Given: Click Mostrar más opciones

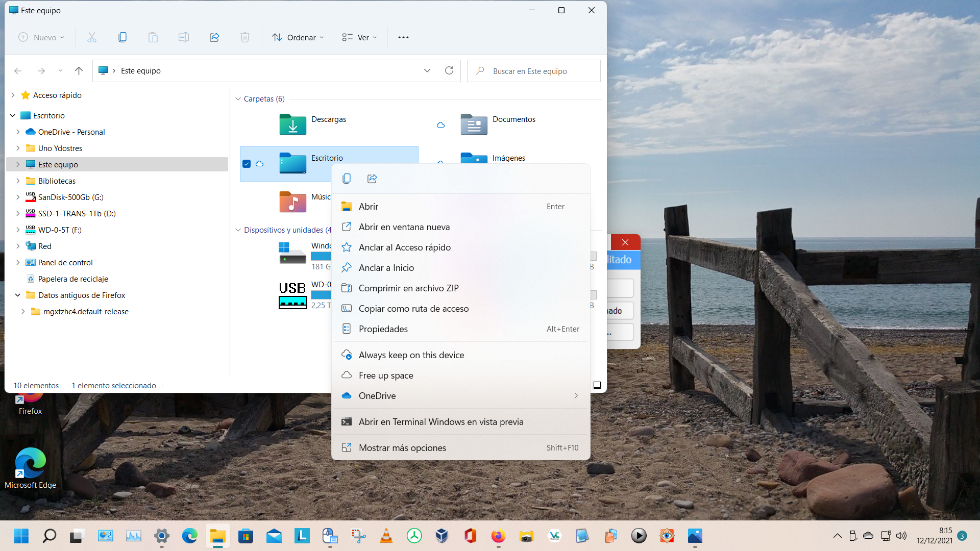Looking at the screenshot, I should [402, 448].
